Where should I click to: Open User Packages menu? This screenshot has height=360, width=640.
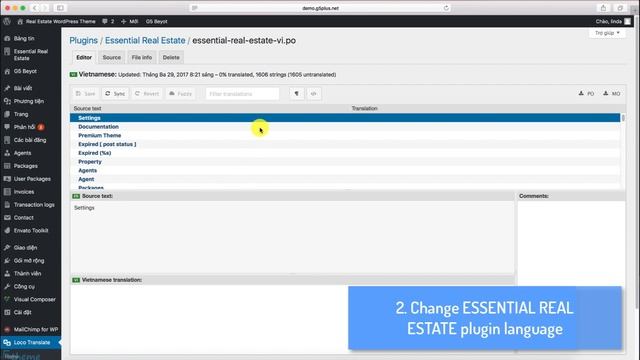tap(32, 179)
